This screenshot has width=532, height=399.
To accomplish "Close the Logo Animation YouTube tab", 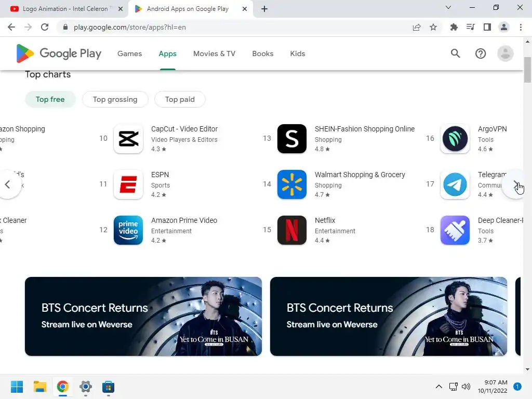I will (121, 9).
